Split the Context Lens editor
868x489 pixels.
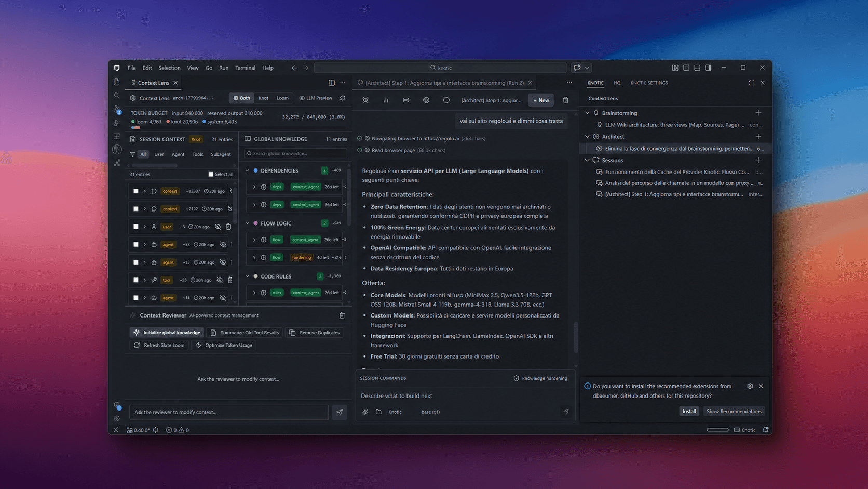[x=331, y=83]
